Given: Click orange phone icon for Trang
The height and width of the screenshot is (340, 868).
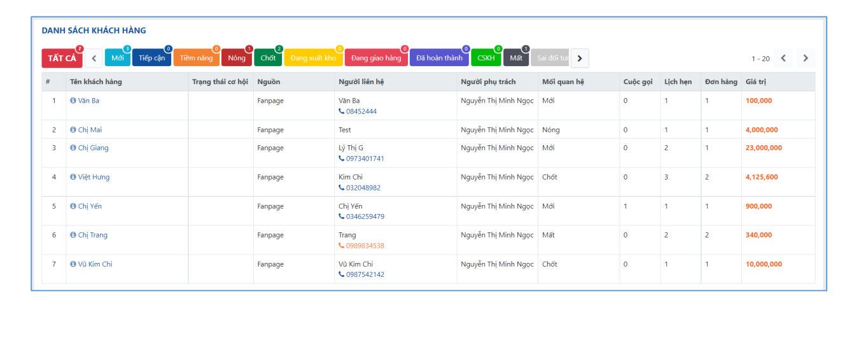Looking at the screenshot, I should click(x=342, y=246).
